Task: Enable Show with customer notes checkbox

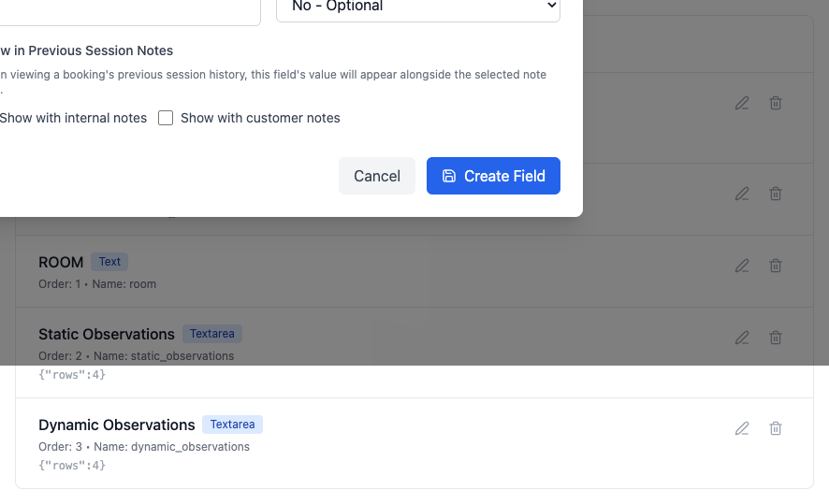Action: [166, 118]
